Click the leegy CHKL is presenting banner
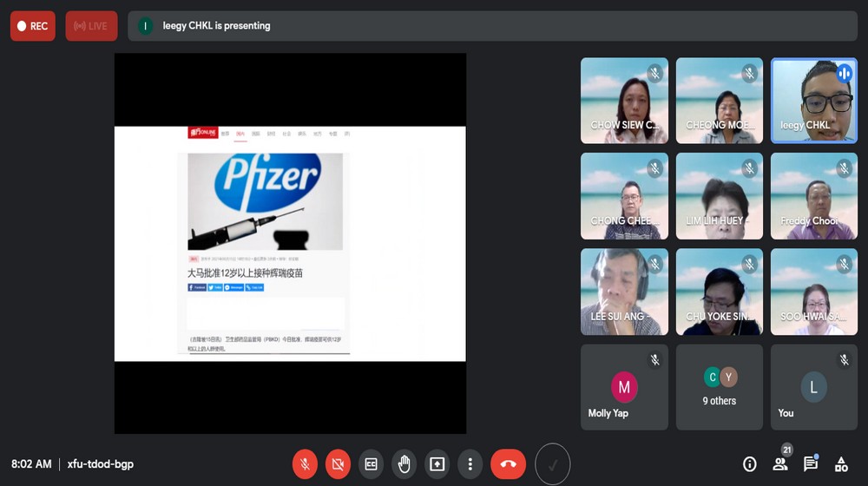The height and width of the screenshot is (486, 868). pos(492,26)
